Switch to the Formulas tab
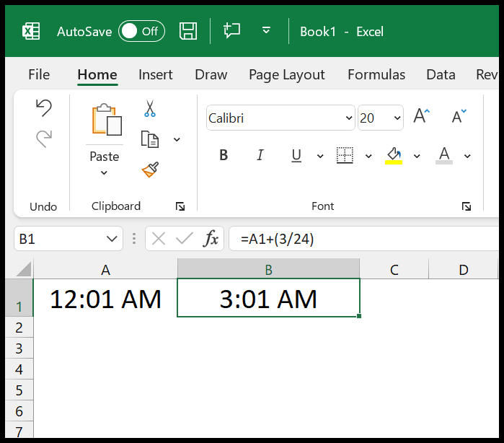 coord(376,74)
